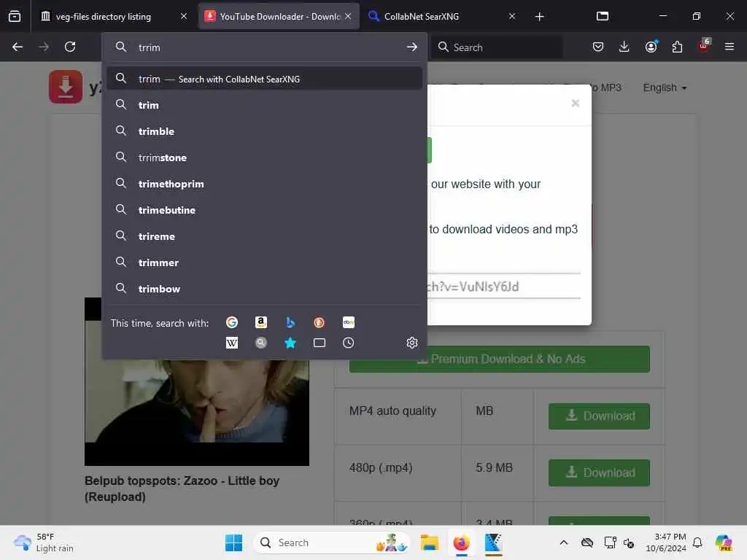747x560 pixels.
Task: Search this time with Amazon
Action: [261, 322]
